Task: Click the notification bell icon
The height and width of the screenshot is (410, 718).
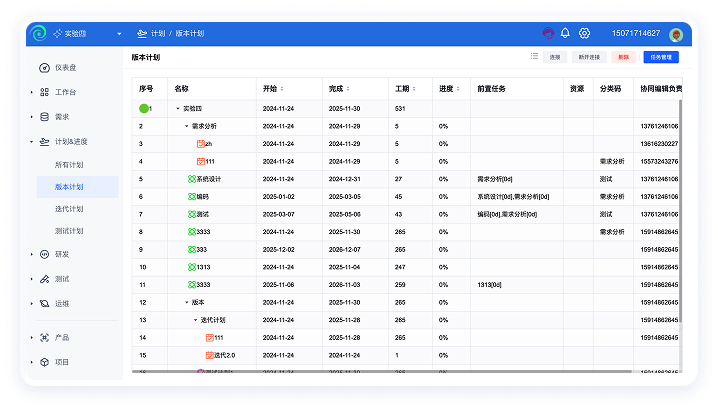Action: (x=565, y=33)
